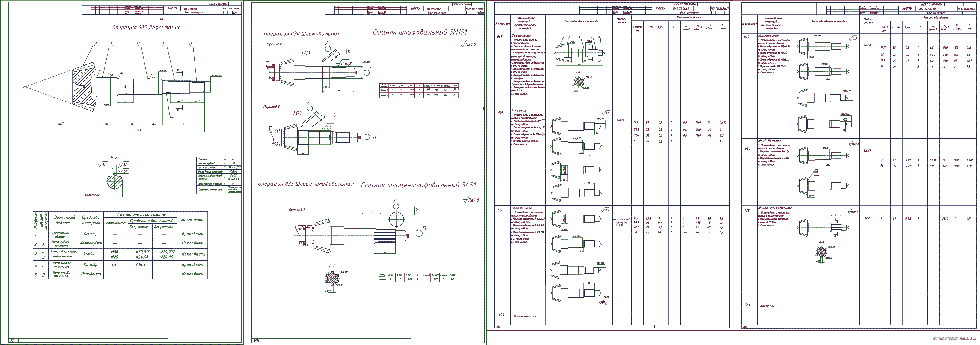The height and width of the screenshot is (345, 980).
Task: Click the 'Токарная' operation name in route card
Action: pyautogui.click(x=518, y=110)
